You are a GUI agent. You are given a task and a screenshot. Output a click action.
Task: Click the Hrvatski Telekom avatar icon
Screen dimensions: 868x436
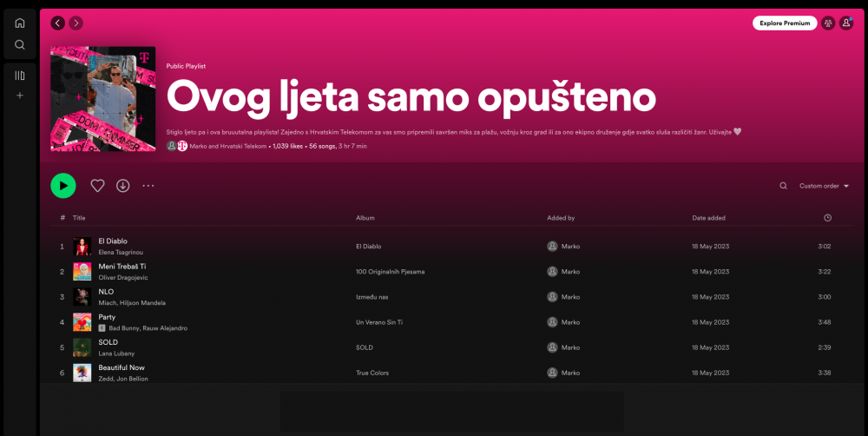(182, 146)
